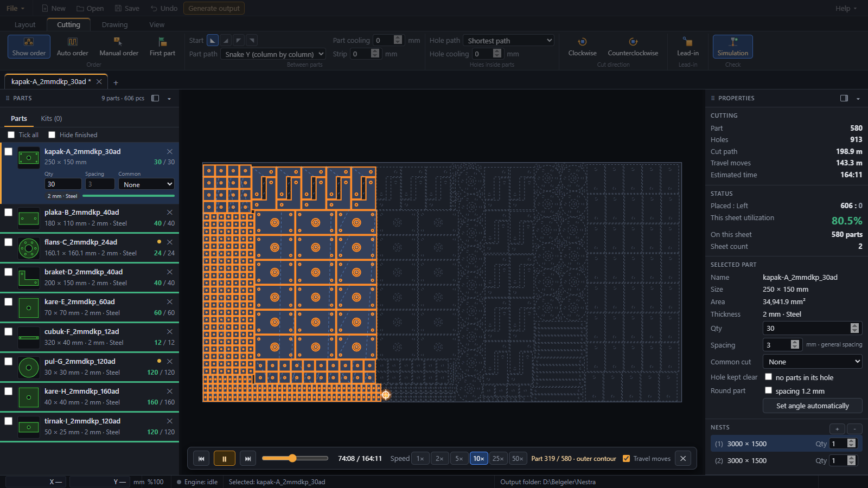Open Common dropdown for kapak-A part
This screenshot has height=488, width=868.
click(146, 184)
